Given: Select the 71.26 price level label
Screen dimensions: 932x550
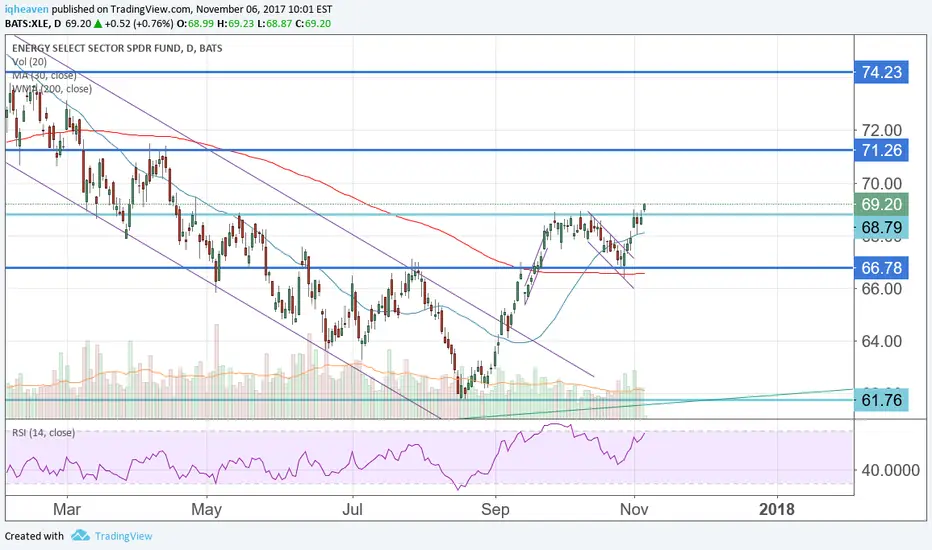Looking at the screenshot, I should point(881,150).
